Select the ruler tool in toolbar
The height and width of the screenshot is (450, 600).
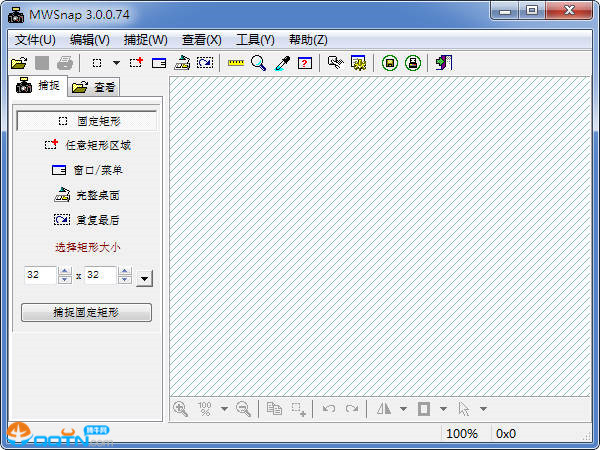coord(236,63)
